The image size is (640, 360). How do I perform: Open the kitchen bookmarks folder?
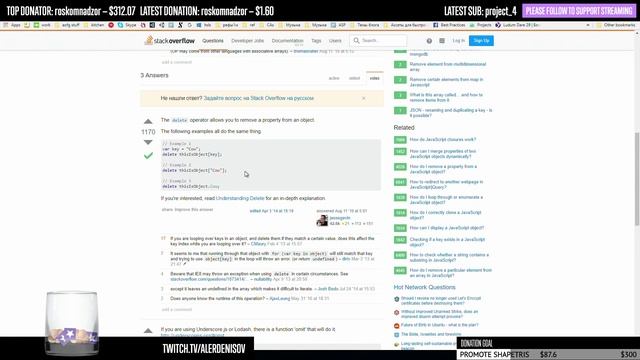click(94, 25)
